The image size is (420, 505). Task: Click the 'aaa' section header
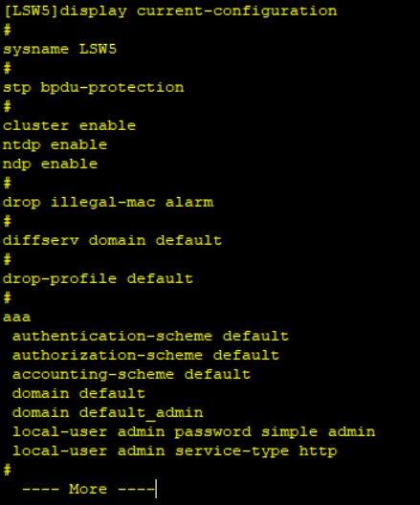point(17,318)
